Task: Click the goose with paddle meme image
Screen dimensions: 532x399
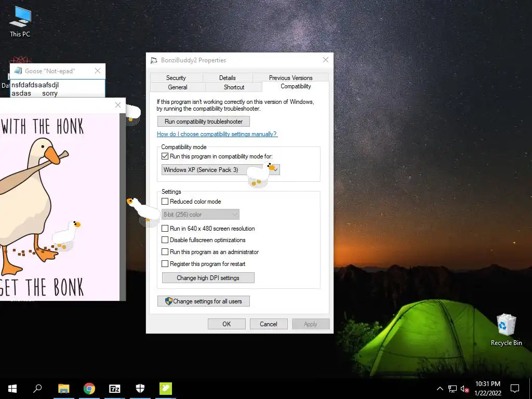Action: click(60, 207)
